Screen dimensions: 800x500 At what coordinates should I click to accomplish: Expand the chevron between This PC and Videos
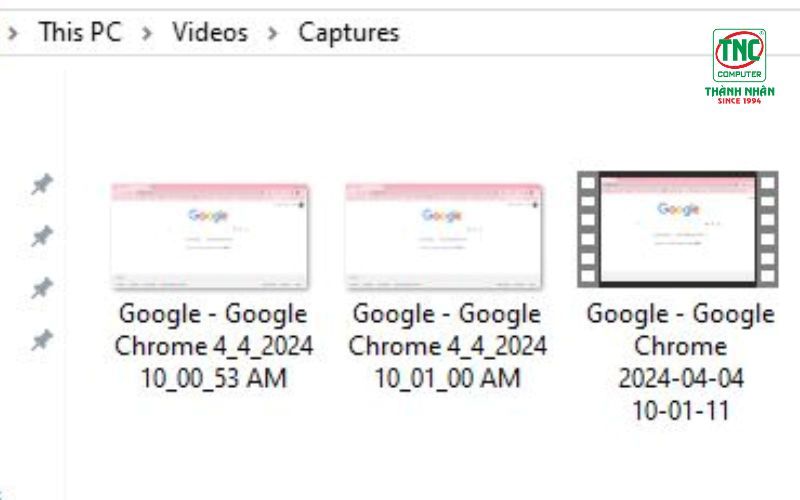[147, 34]
